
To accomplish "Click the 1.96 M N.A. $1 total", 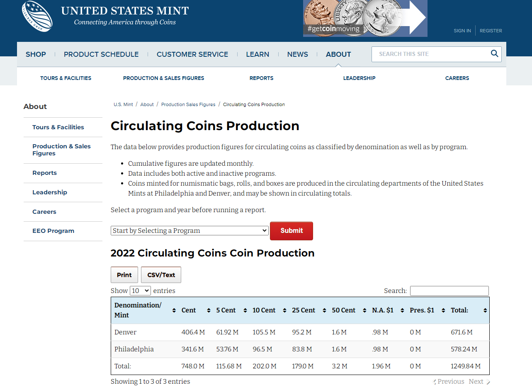I will click(381, 366).
